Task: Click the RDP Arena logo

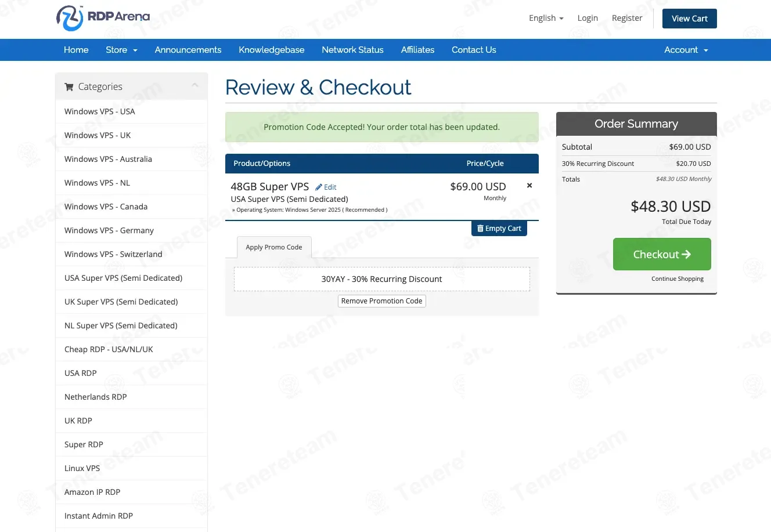Action: 103,18
